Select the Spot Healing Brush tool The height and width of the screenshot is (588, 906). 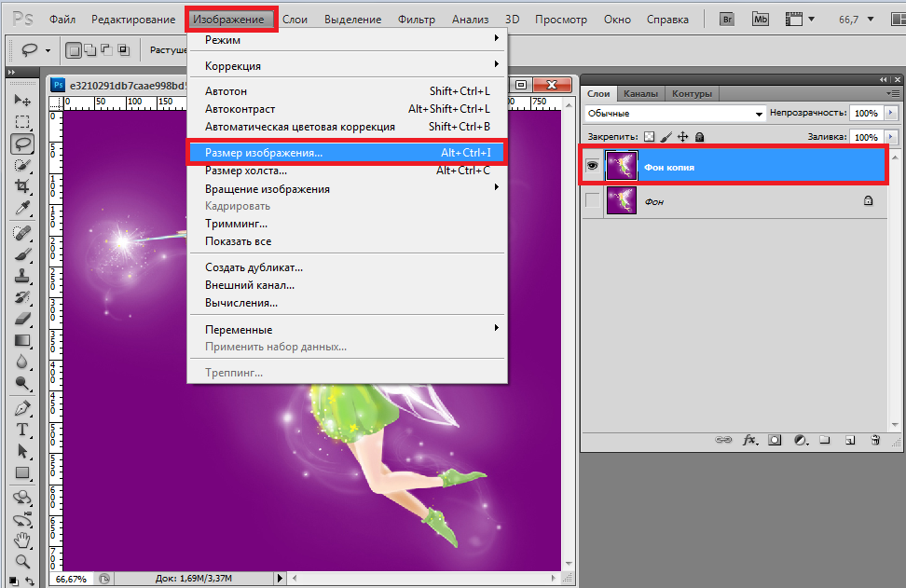point(22,233)
